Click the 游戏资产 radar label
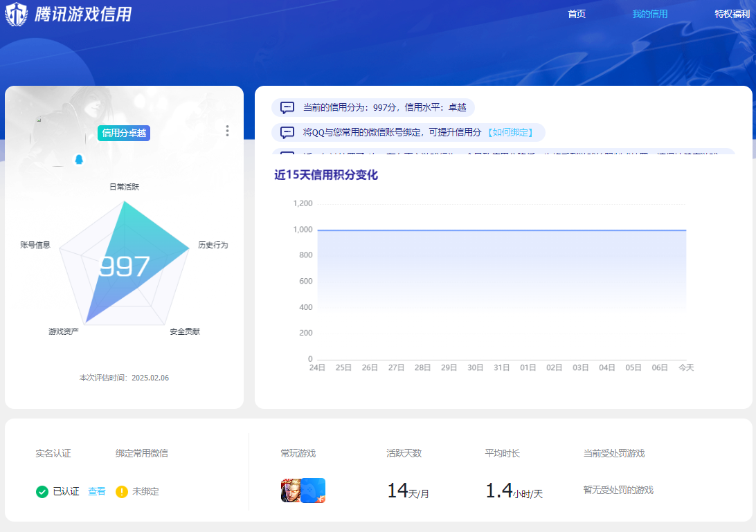Viewport: 756px width, 532px height. (64, 331)
